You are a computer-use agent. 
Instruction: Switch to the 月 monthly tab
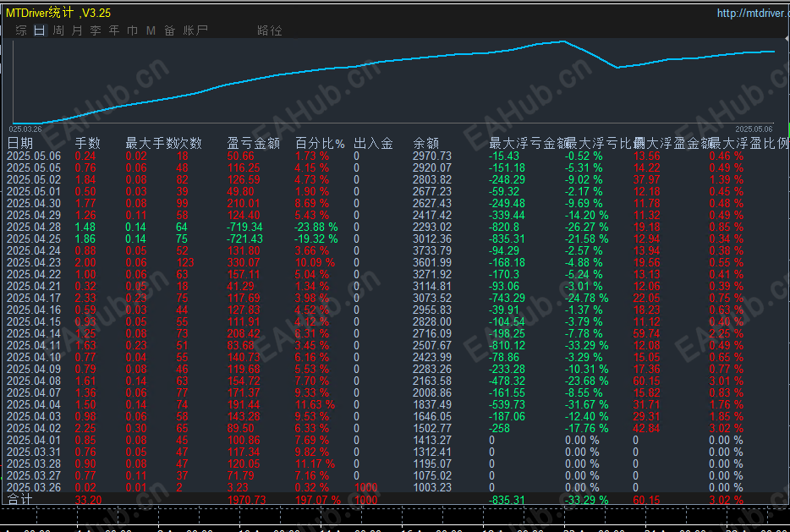[x=77, y=30]
